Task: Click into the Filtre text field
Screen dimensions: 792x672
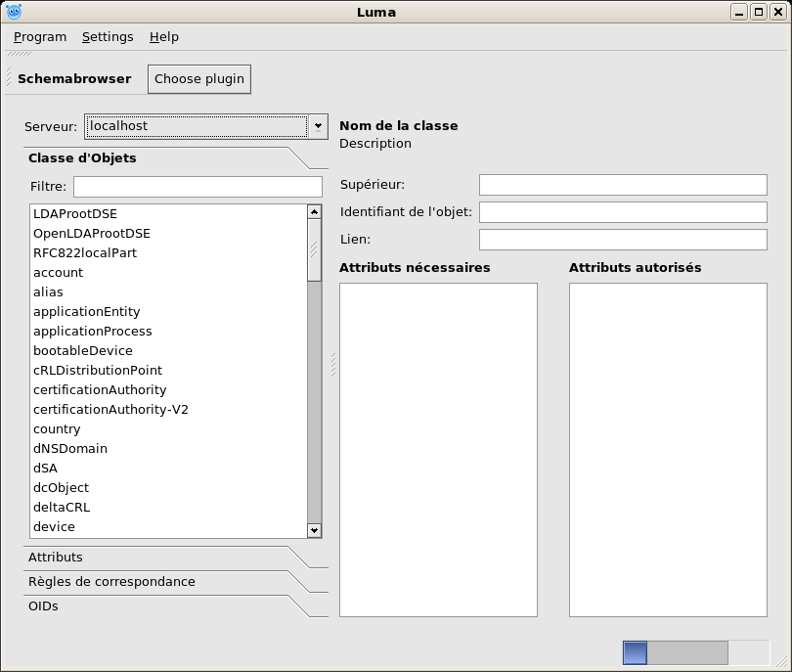Action: (198, 187)
